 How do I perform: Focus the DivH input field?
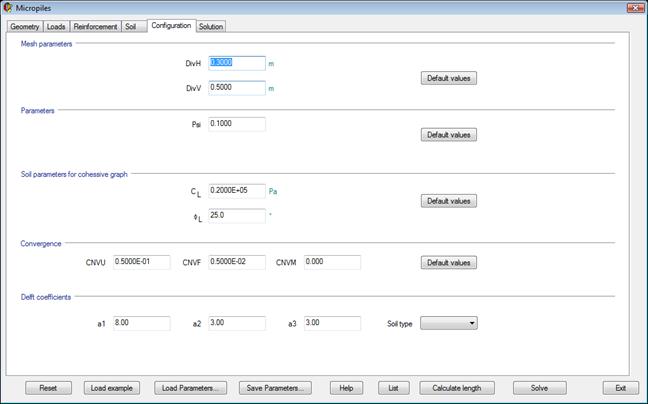[237, 63]
